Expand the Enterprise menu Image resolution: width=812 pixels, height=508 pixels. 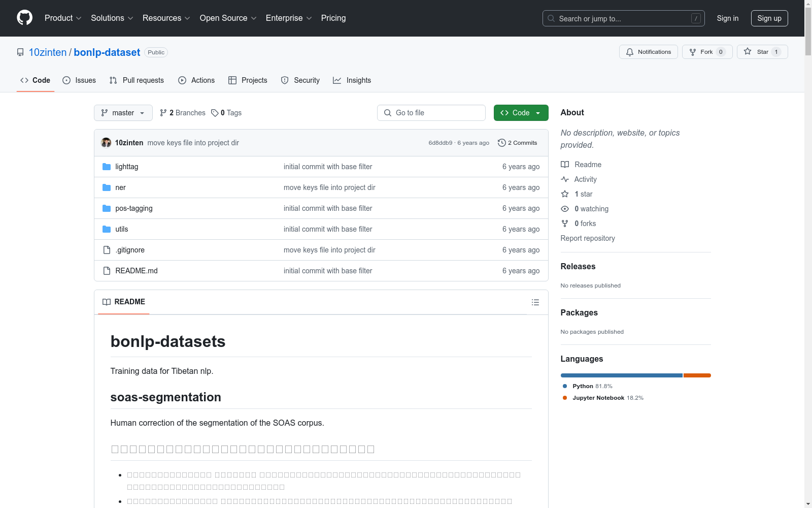click(x=289, y=18)
